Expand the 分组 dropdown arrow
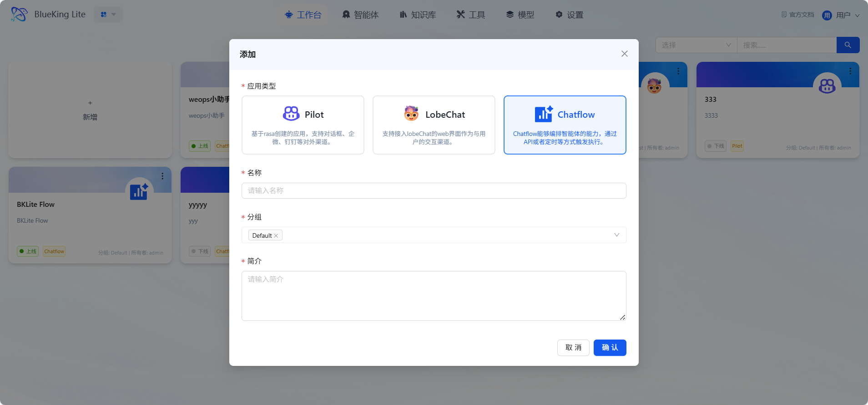 tap(616, 235)
